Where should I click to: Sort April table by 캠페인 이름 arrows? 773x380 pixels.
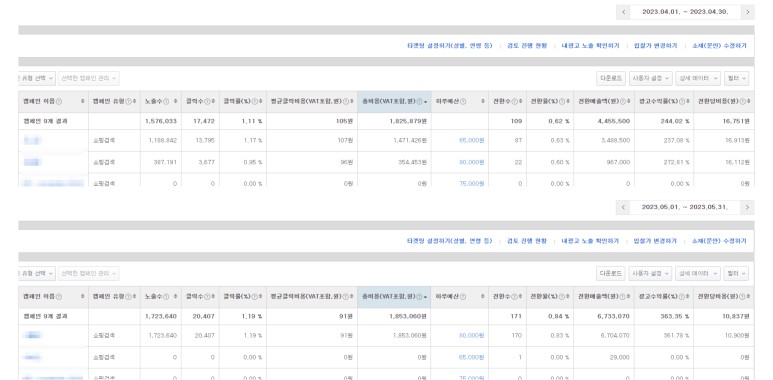(x=82, y=102)
